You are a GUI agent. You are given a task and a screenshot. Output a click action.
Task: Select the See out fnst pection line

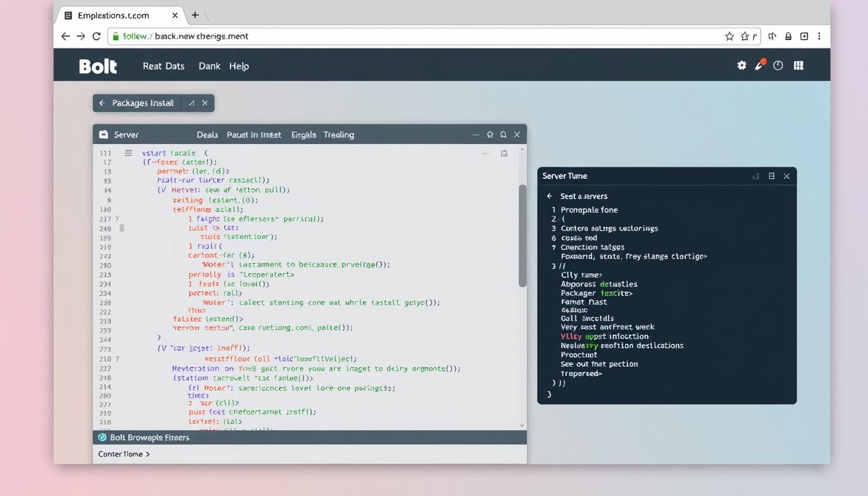pyautogui.click(x=599, y=364)
